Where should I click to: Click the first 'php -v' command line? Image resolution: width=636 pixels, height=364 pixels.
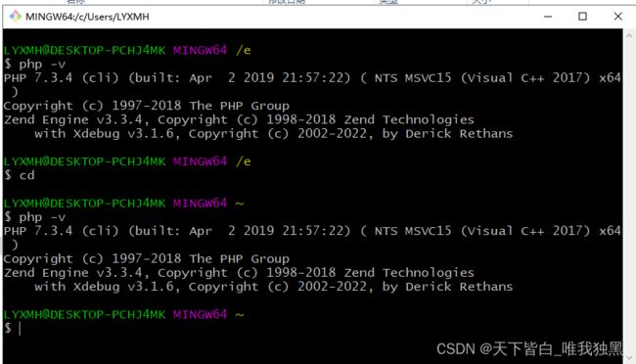34,65
